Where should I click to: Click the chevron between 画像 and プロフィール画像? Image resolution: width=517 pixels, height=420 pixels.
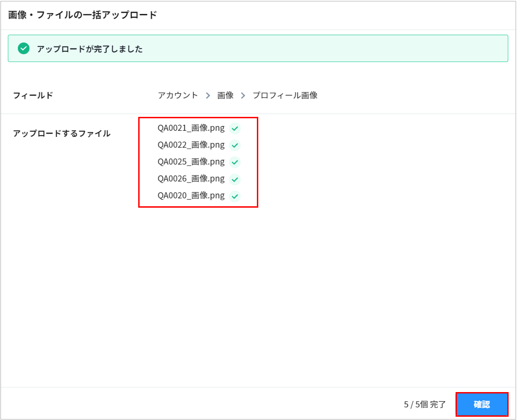click(243, 95)
